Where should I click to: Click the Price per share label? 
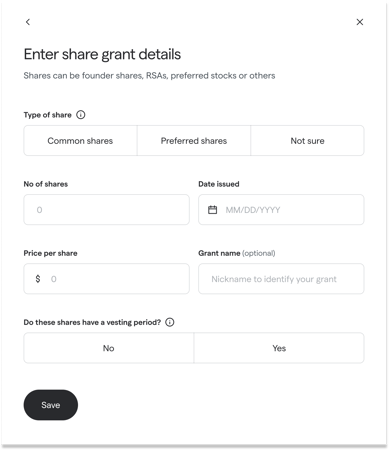(50, 253)
